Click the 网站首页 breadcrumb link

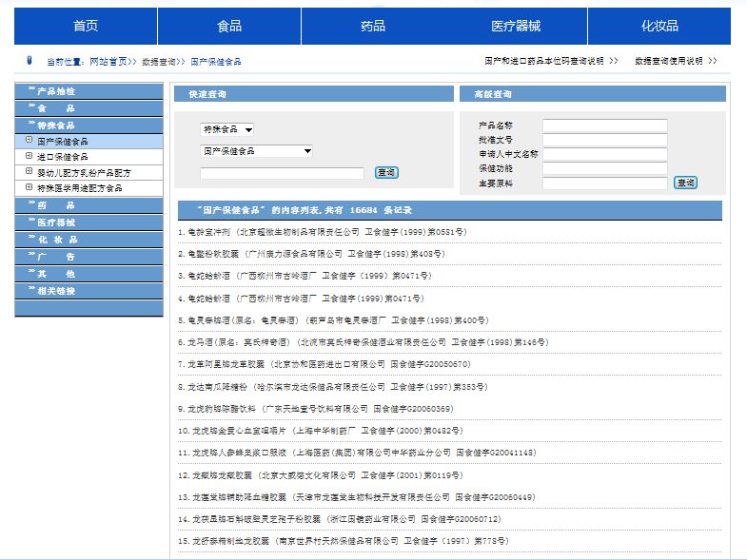pos(108,62)
